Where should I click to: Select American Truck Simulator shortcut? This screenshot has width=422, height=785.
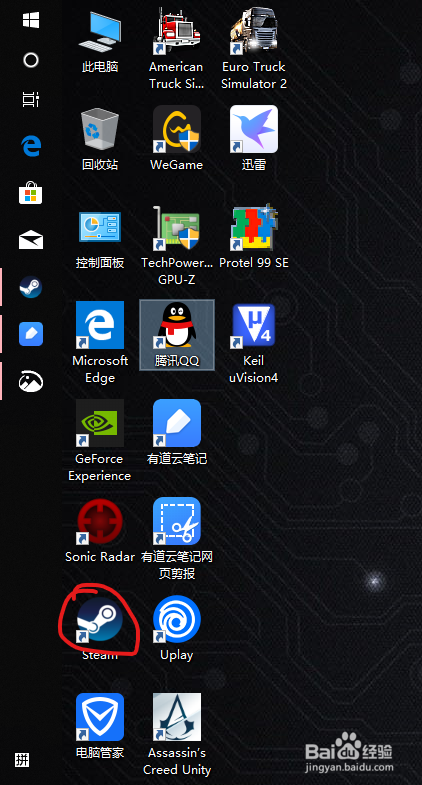(x=176, y=49)
